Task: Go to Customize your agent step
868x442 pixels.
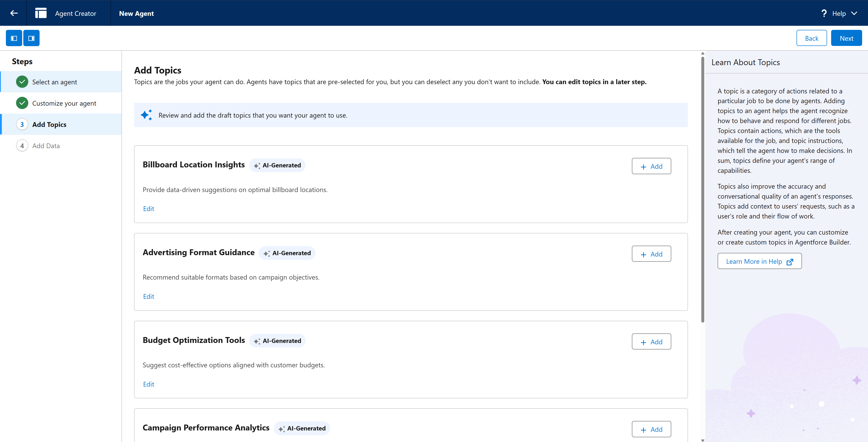Action: (64, 103)
